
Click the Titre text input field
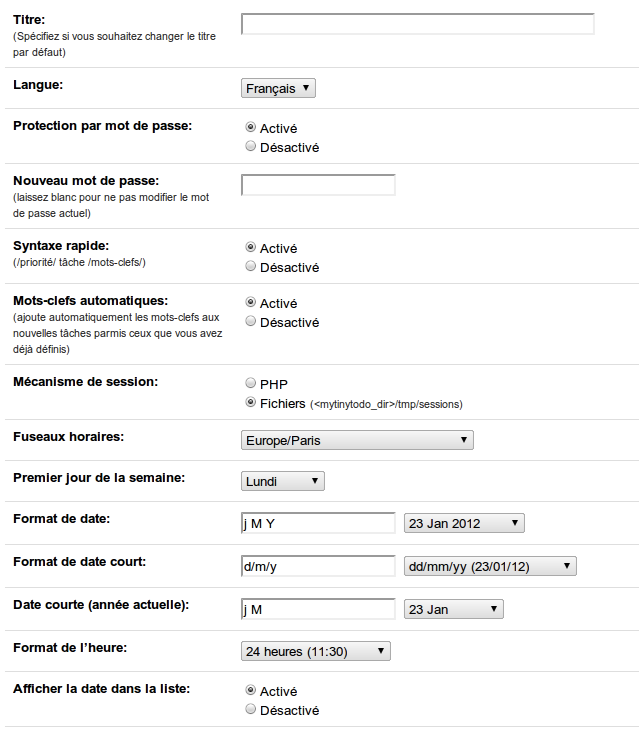[x=418, y=24]
